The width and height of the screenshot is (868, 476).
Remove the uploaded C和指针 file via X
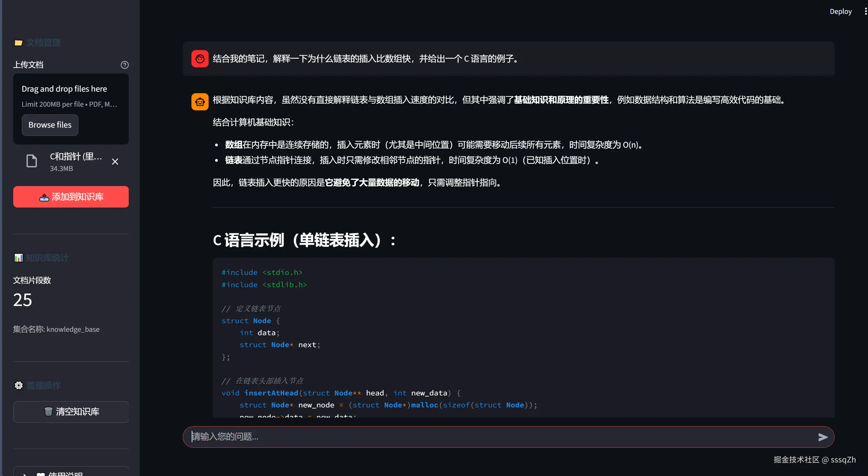coord(115,161)
